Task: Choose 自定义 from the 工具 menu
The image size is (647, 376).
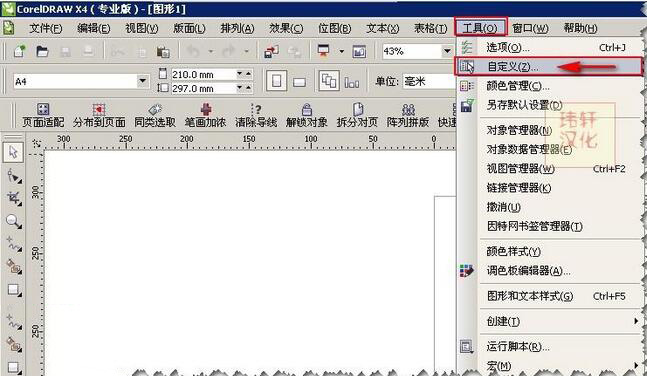Action: 549,66
